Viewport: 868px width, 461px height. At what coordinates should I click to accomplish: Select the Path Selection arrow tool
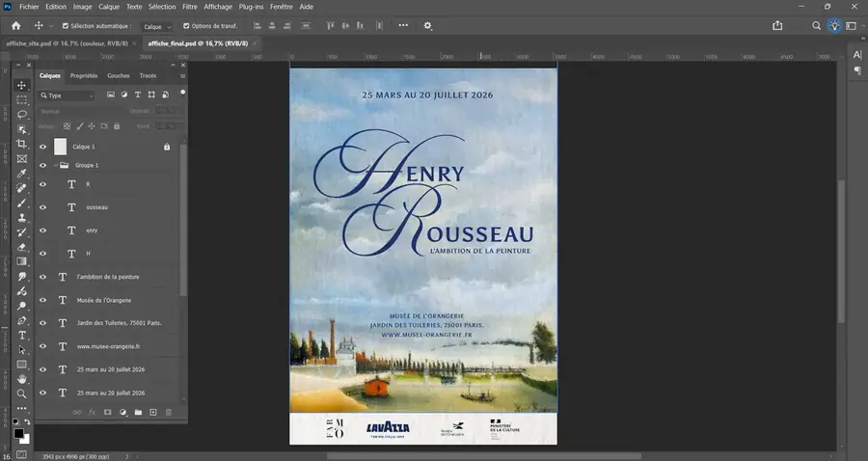pos(21,350)
